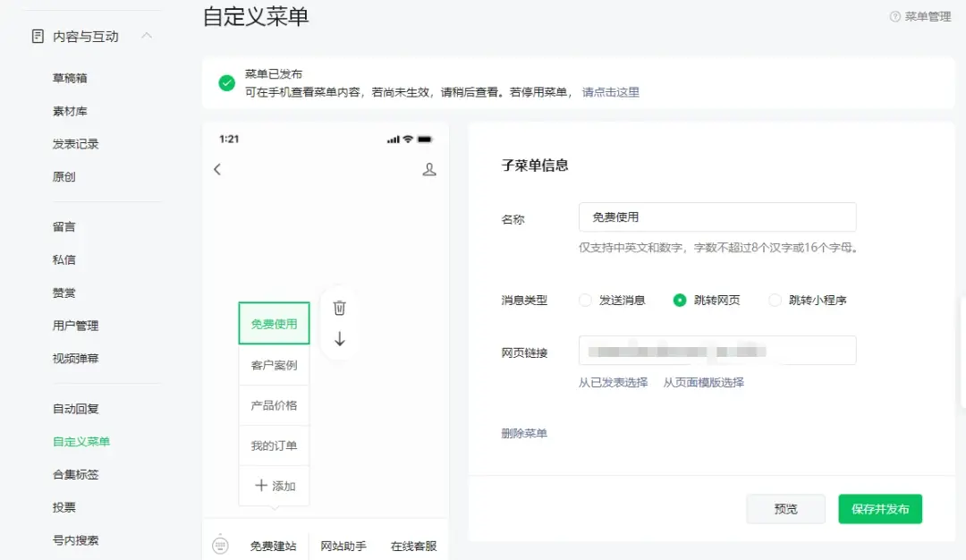Image resolution: width=966 pixels, height=560 pixels.
Task: Open 投票 in the sidebar
Action: tap(64, 507)
